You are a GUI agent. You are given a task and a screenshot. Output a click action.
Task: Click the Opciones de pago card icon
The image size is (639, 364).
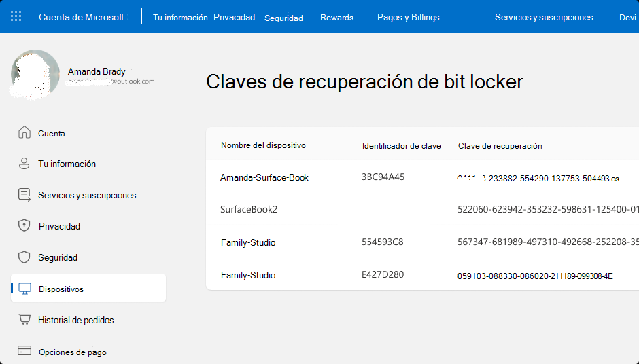point(24,350)
